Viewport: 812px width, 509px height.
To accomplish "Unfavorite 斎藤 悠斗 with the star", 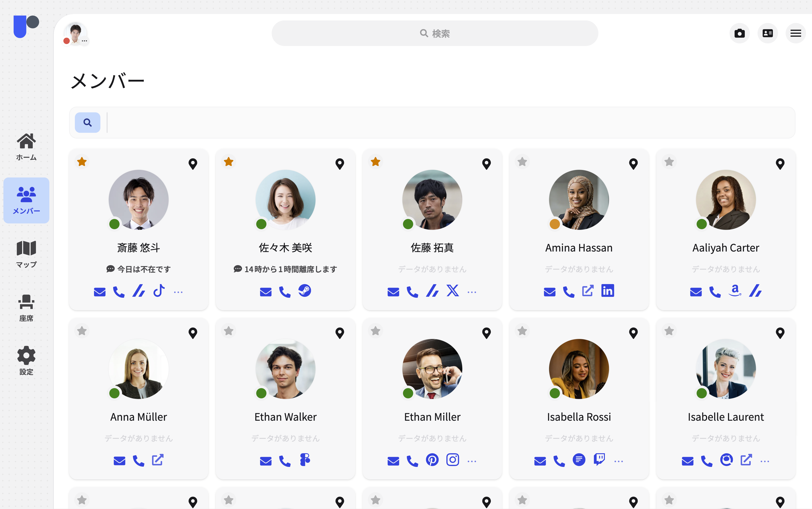I will [x=82, y=162].
